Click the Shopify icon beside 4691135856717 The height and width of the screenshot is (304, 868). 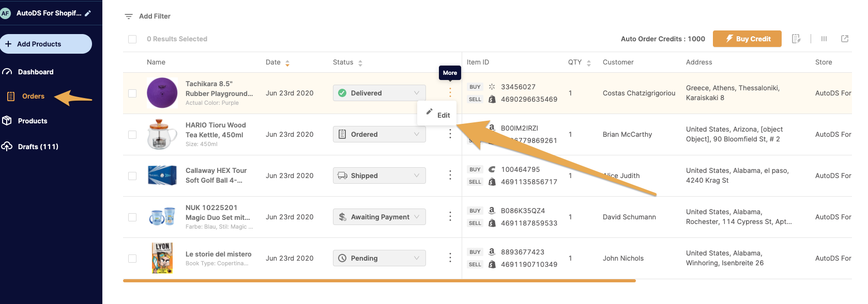pos(492,182)
